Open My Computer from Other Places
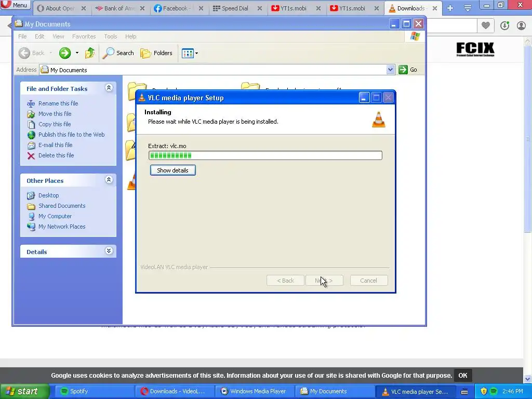532x399 pixels. pos(55,216)
